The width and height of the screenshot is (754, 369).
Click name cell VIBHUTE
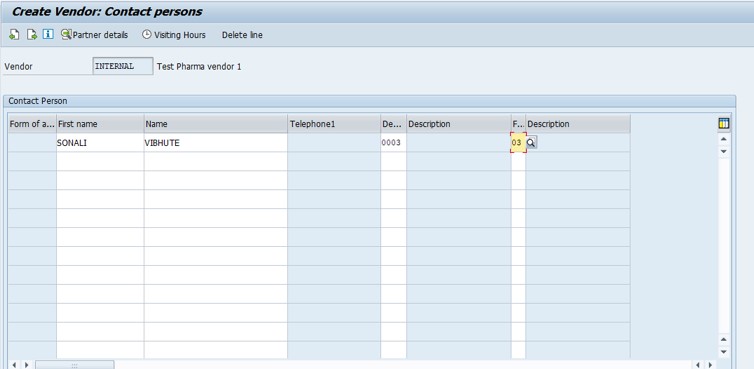(x=215, y=143)
